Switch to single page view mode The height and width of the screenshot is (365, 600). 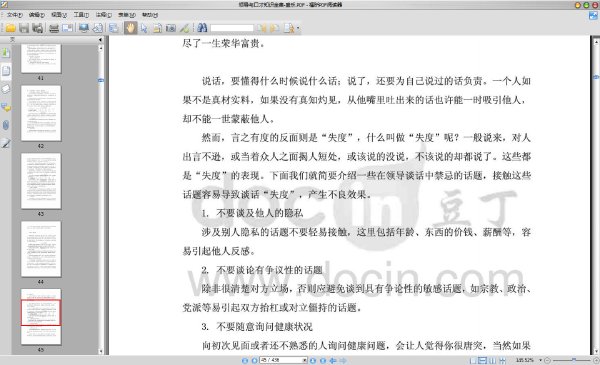click(x=473, y=360)
